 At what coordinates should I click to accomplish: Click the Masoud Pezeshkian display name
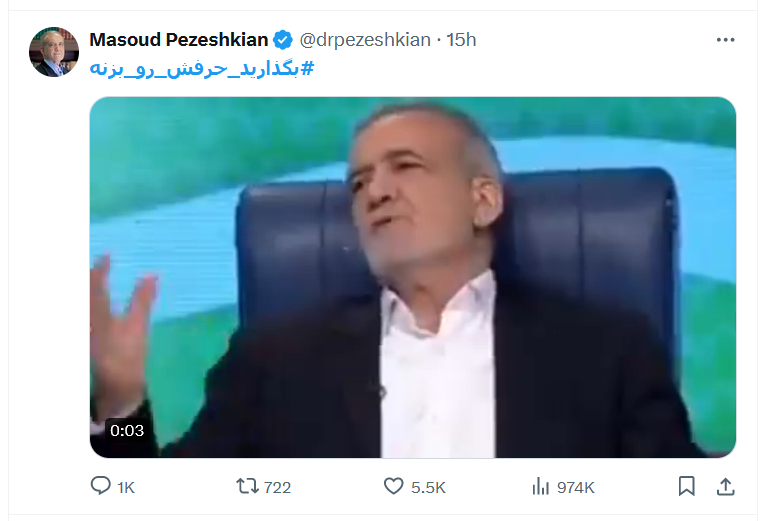178,40
